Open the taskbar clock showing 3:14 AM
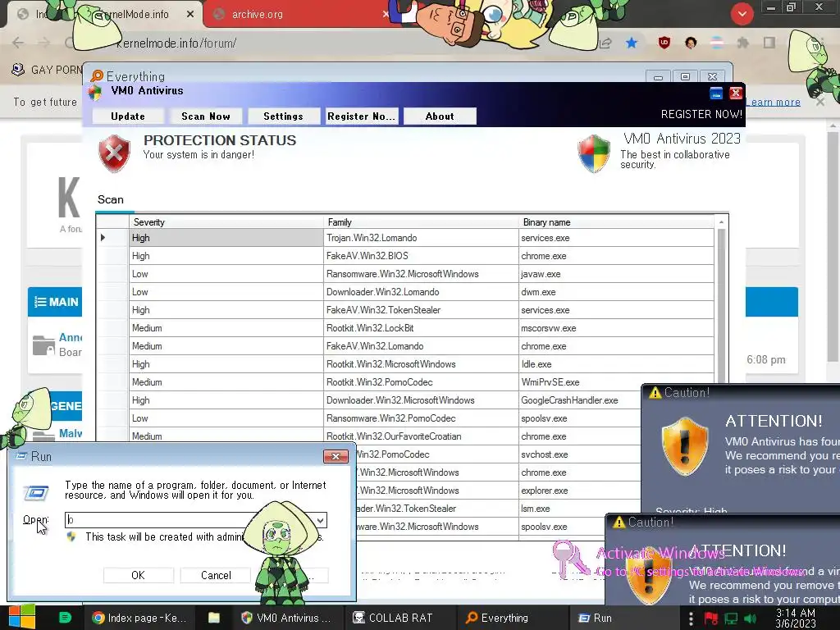The image size is (840, 630). [796, 618]
